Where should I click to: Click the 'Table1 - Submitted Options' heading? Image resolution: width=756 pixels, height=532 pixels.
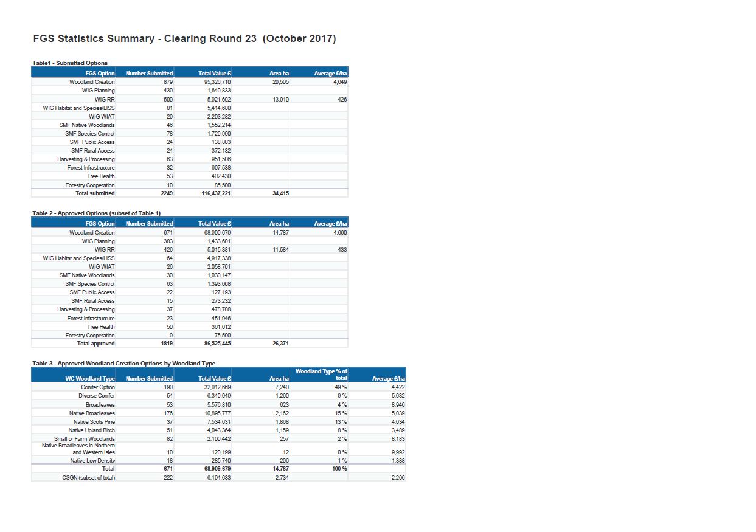(70, 63)
